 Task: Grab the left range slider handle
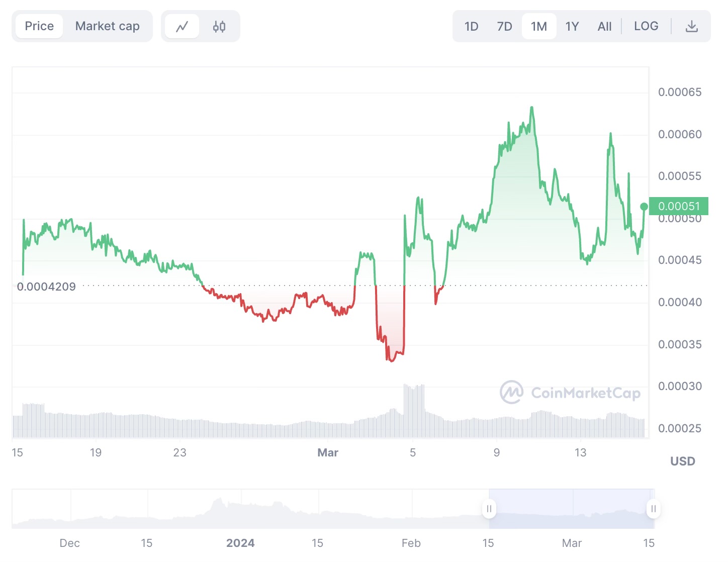pyautogui.click(x=489, y=509)
